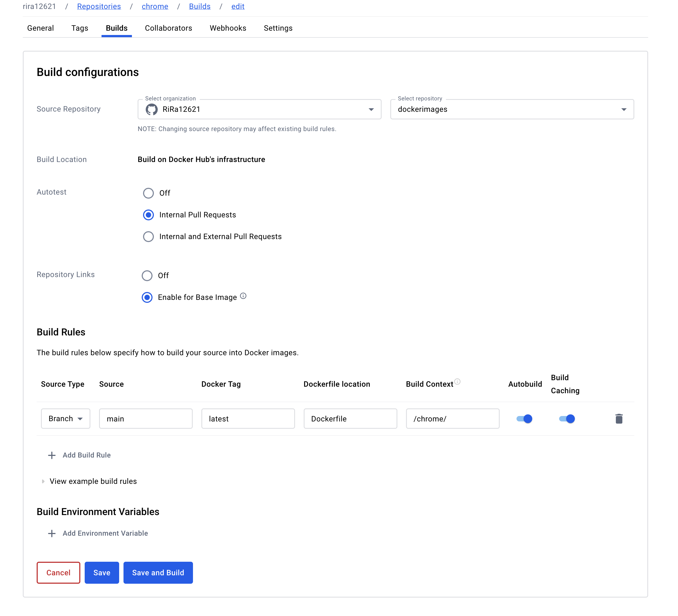Click the Cancel button
This screenshot has width=678, height=616.
pyautogui.click(x=59, y=573)
